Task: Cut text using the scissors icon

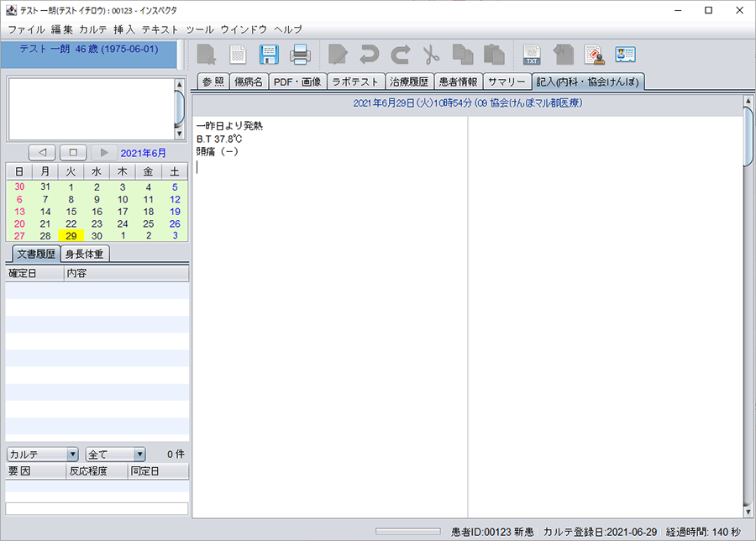Action: [431, 55]
